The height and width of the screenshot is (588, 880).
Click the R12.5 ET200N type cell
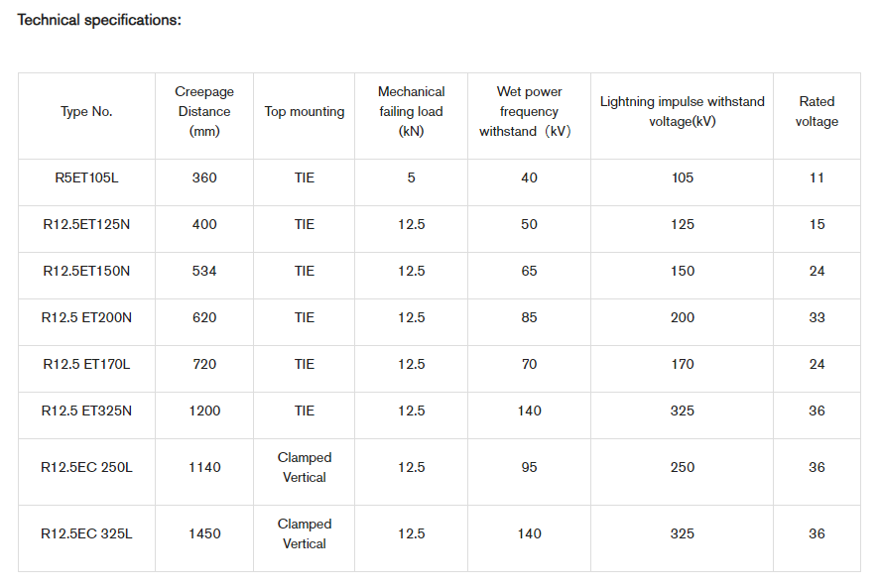(x=86, y=317)
